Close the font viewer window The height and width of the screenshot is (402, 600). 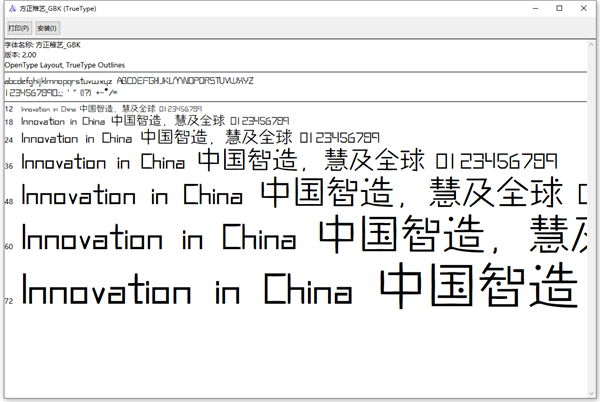pyautogui.click(x=584, y=8)
